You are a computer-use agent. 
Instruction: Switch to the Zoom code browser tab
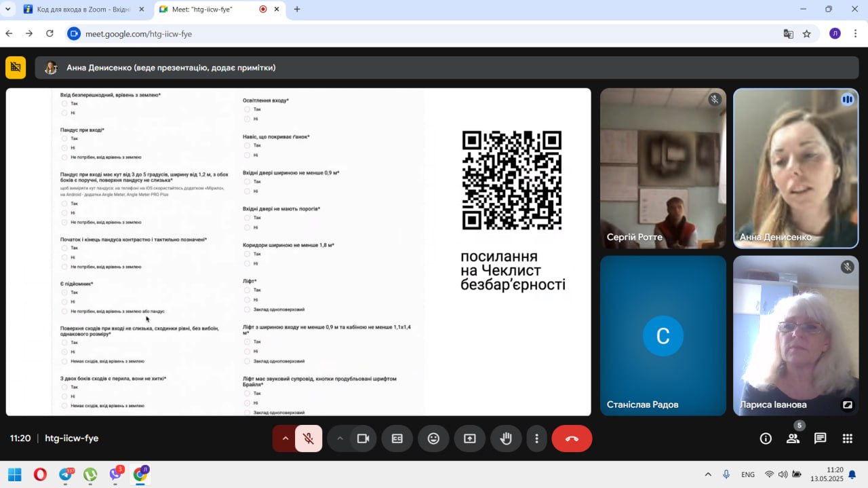point(85,10)
